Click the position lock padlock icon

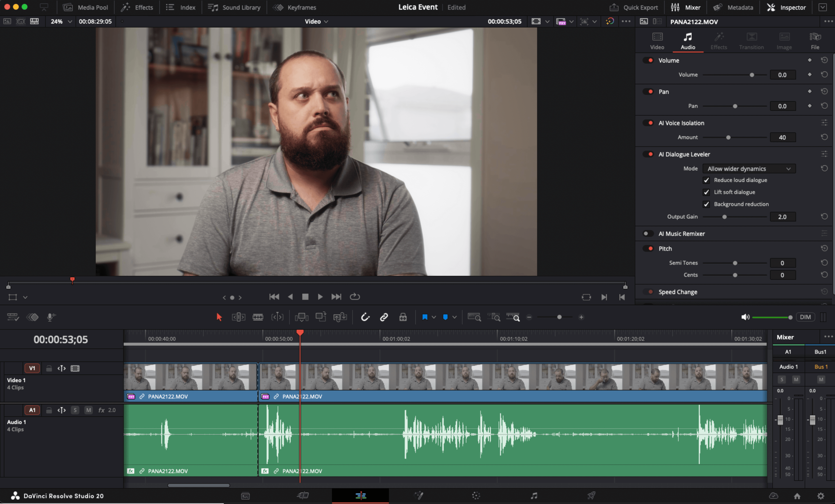tap(402, 317)
